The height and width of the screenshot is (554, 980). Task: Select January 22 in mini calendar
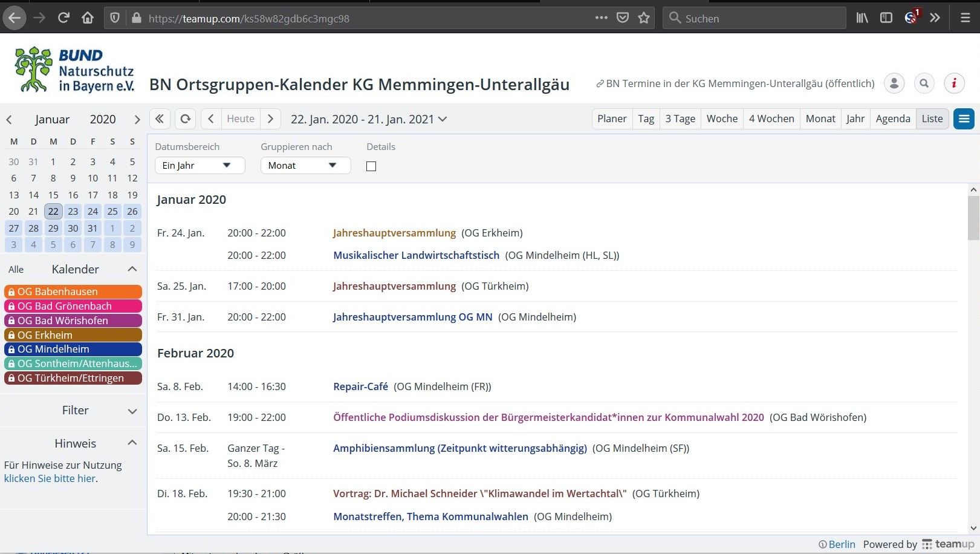pyautogui.click(x=53, y=212)
